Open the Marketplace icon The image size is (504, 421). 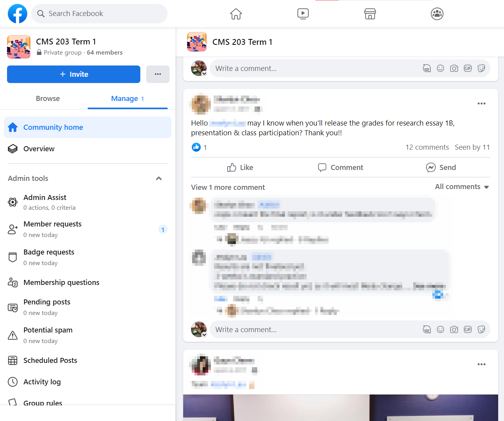point(370,14)
